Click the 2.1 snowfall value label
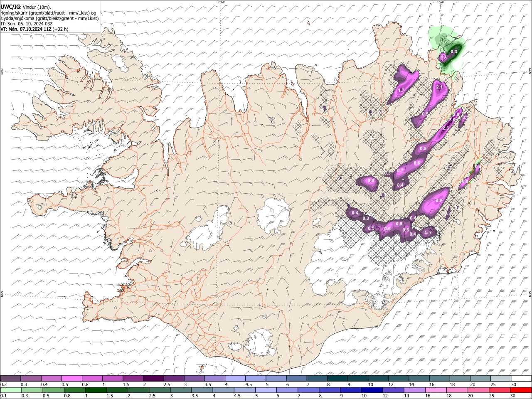532x399 pixels. pyautogui.click(x=439, y=87)
